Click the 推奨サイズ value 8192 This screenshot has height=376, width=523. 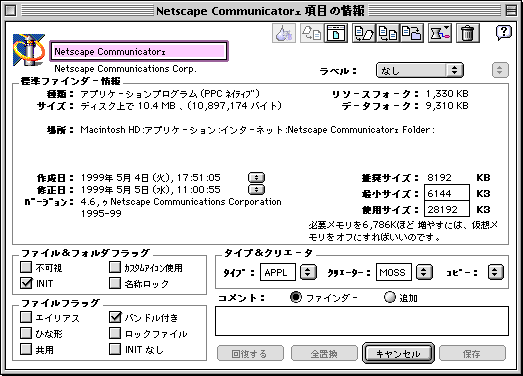point(439,177)
